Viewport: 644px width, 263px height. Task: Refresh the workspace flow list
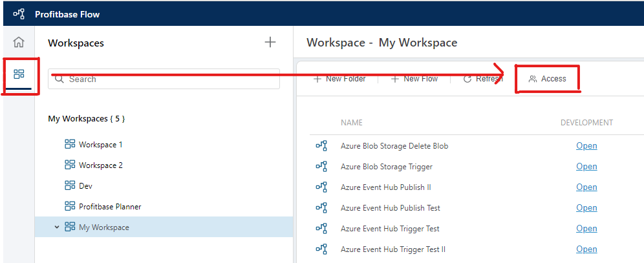483,79
